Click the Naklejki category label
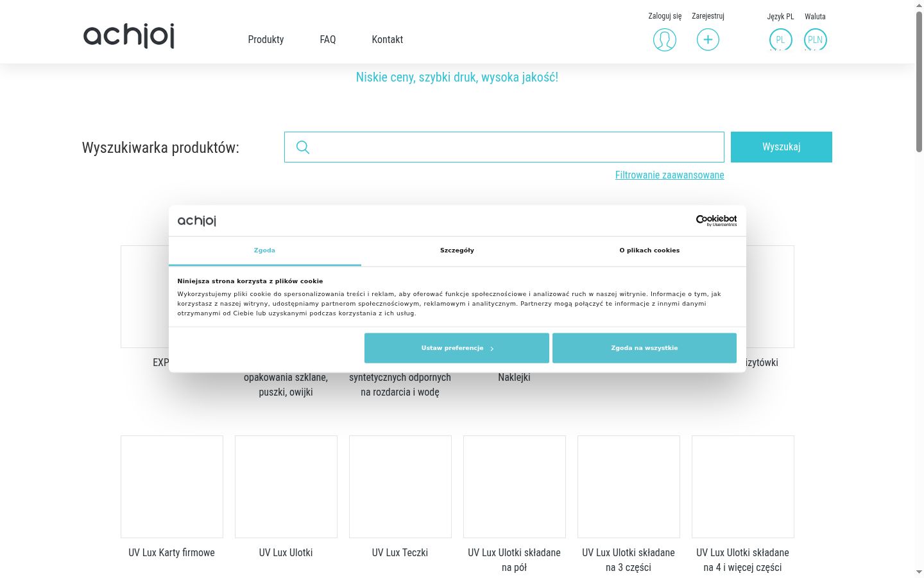 point(514,377)
